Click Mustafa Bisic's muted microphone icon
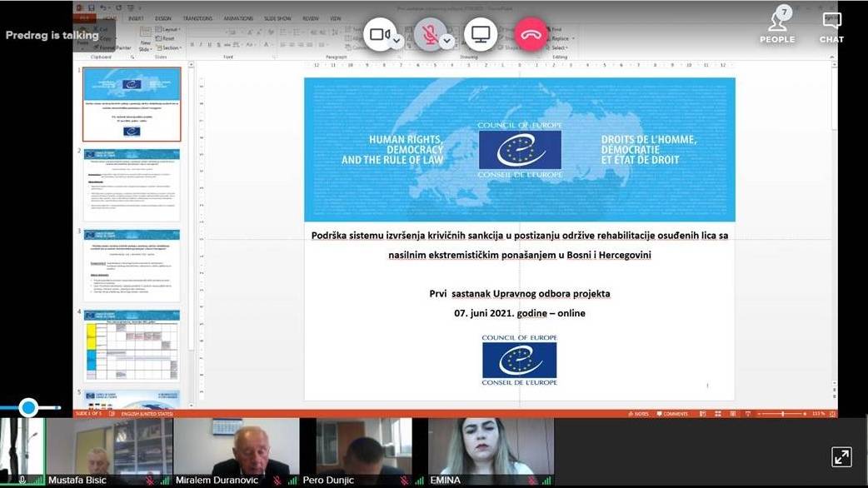Image resolution: width=868 pixels, height=488 pixels. 150,481
